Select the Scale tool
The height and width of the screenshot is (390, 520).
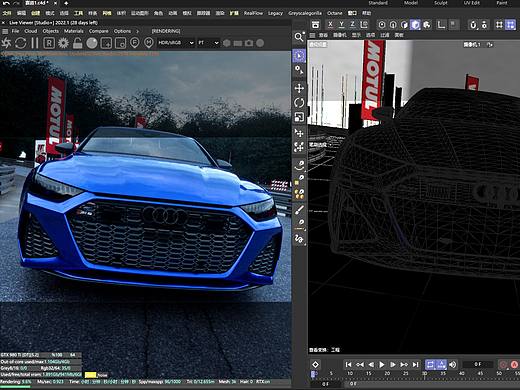coord(299,117)
